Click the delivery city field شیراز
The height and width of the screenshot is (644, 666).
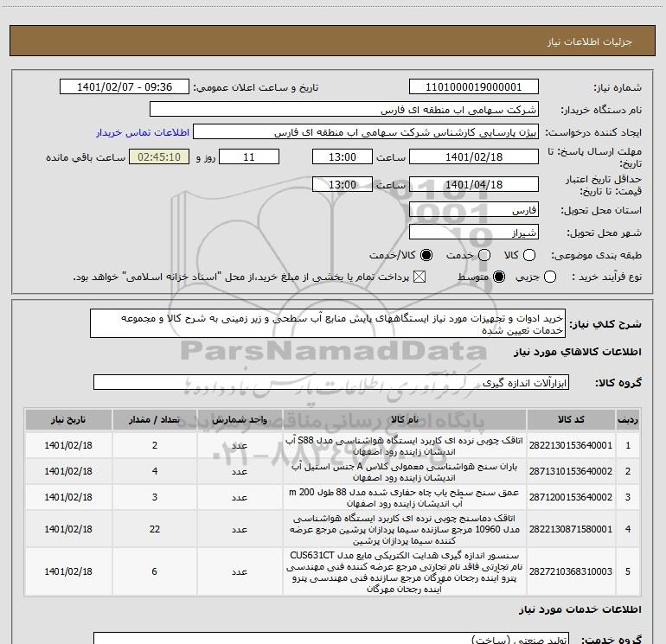pos(474,233)
